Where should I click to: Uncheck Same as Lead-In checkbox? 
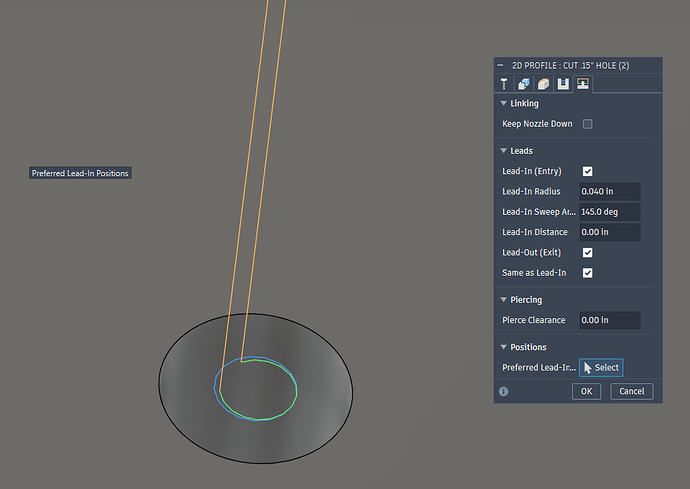[x=587, y=273]
